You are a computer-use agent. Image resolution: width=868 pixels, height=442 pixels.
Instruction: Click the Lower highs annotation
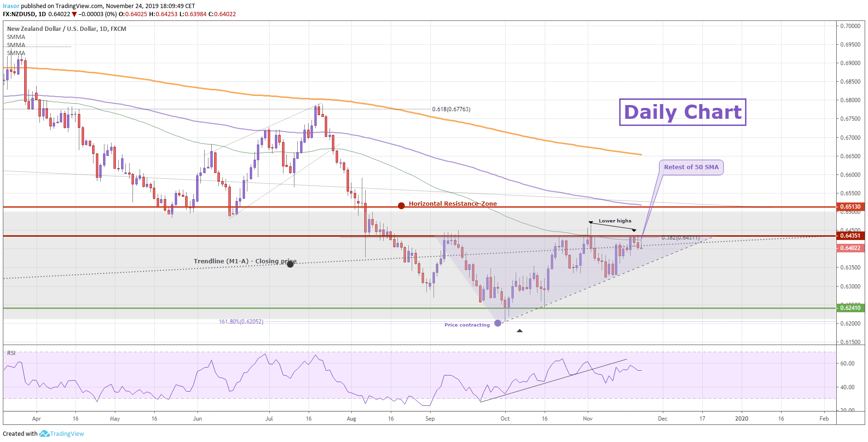[615, 221]
